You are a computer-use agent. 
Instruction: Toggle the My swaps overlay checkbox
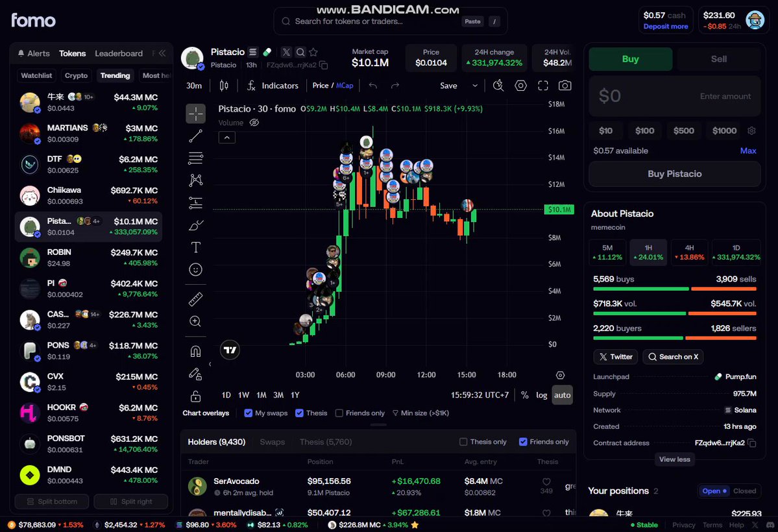[x=249, y=413]
